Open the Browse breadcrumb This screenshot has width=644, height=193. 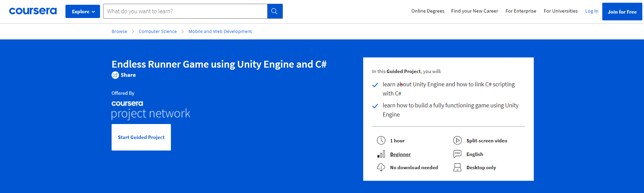(119, 31)
